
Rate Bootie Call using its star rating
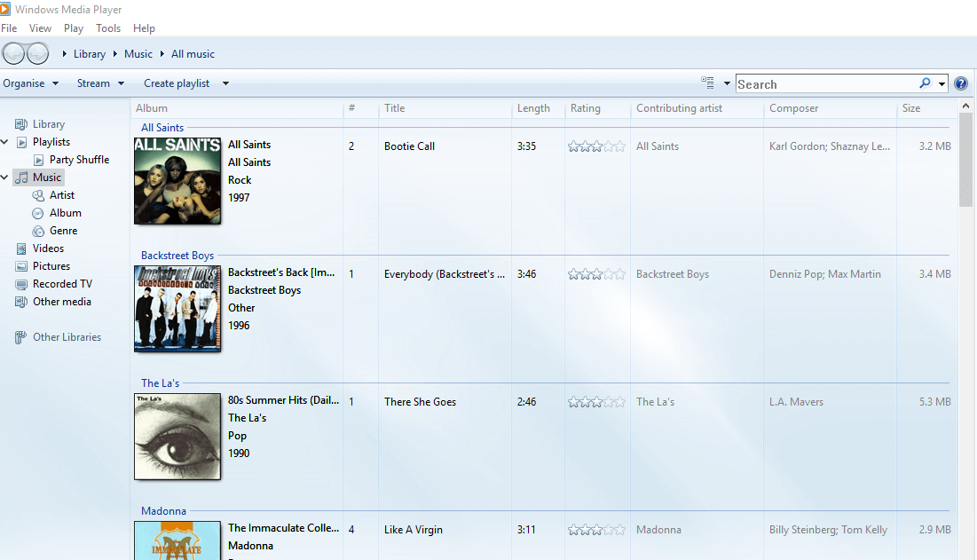pyautogui.click(x=596, y=146)
